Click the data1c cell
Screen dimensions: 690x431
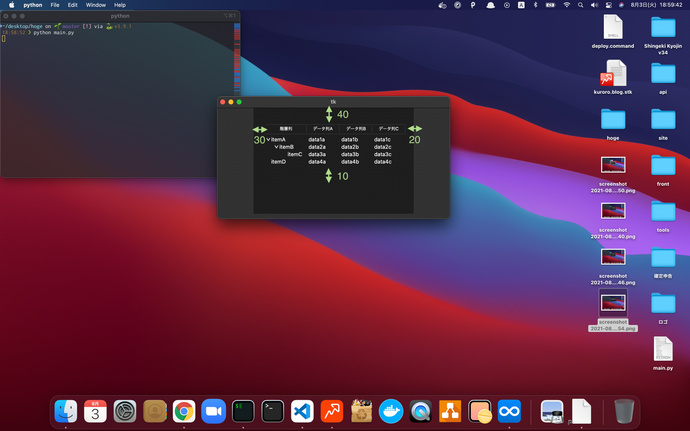coord(382,140)
